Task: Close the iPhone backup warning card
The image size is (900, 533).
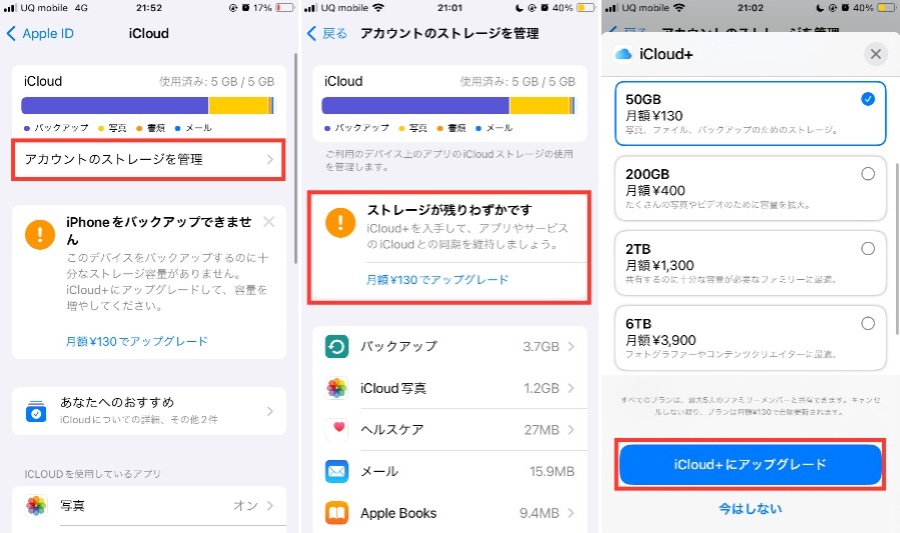Action: point(269,221)
